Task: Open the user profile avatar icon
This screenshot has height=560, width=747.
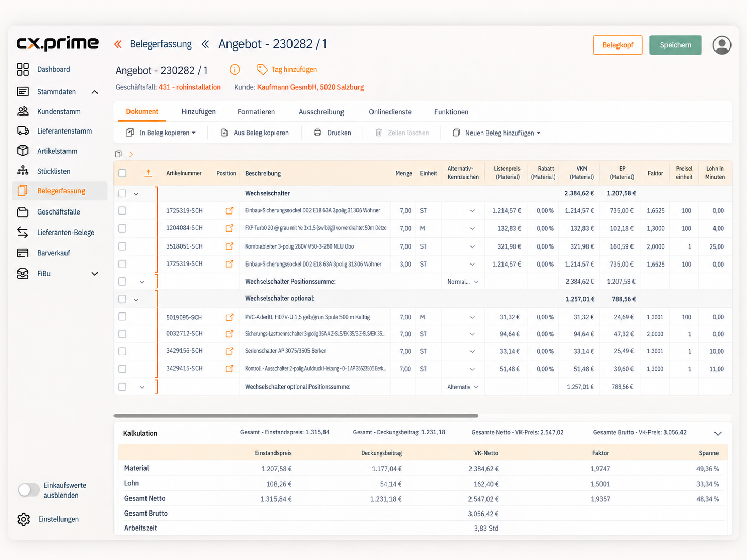Action: (722, 45)
